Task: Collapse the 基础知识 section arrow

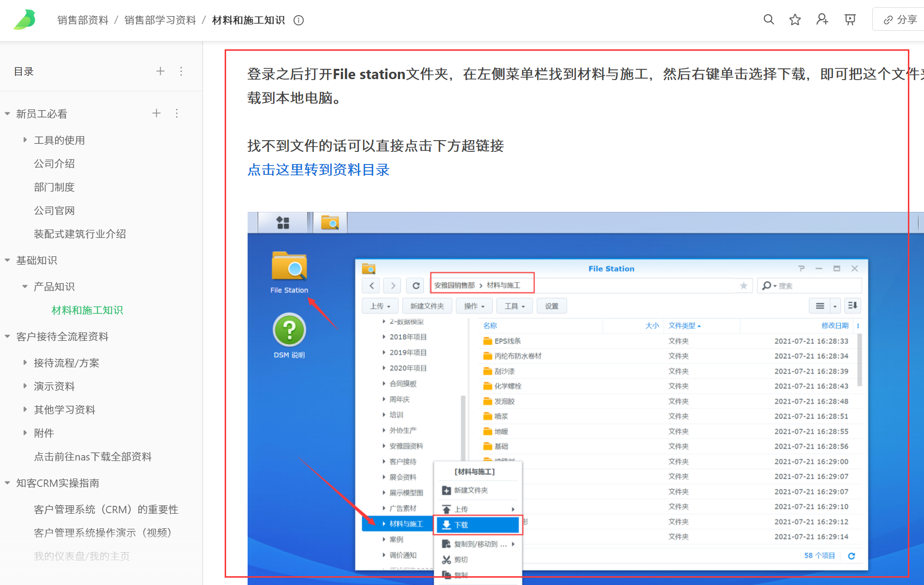Action: click(7, 260)
